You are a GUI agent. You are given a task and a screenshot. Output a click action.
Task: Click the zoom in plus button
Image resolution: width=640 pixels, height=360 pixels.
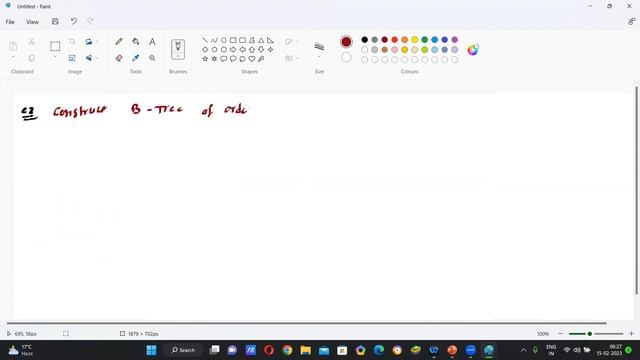tap(631, 334)
